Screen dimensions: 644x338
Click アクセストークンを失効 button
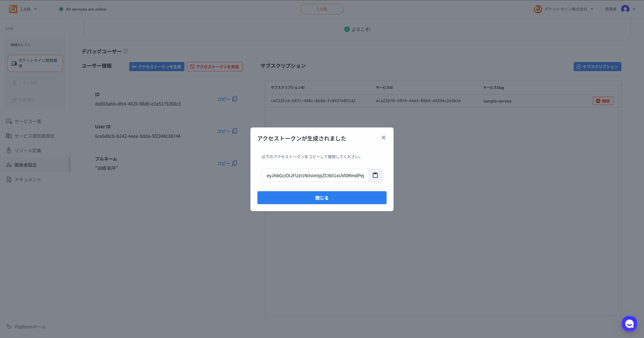(x=215, y=67)
